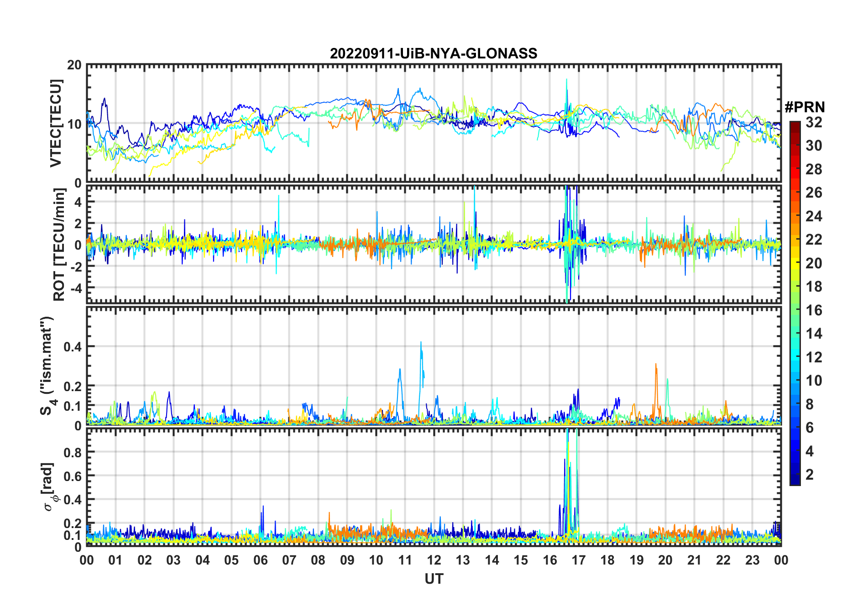Select the 0.8 tick on sigma-phi axis

pyautogui.click(x=73, y=452)
